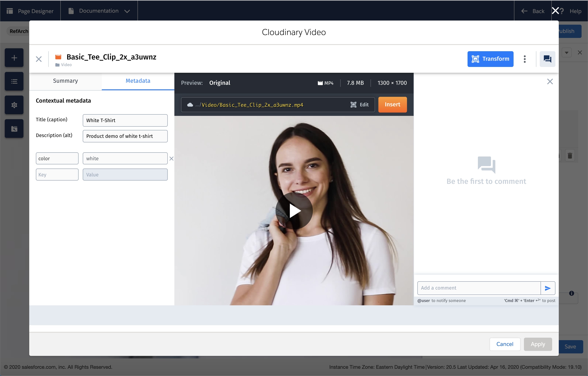Click the Insert button
588x376 pixels.
click(x=392, y=104)
